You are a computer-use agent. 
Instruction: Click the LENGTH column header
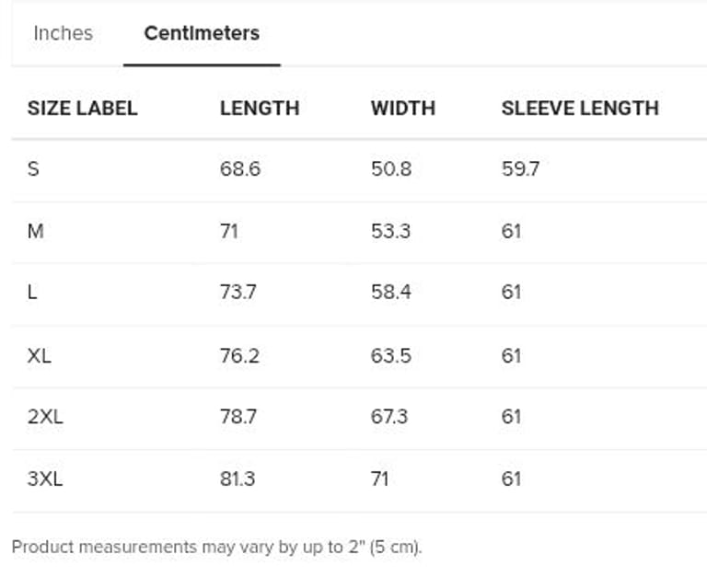pos(260,108)
